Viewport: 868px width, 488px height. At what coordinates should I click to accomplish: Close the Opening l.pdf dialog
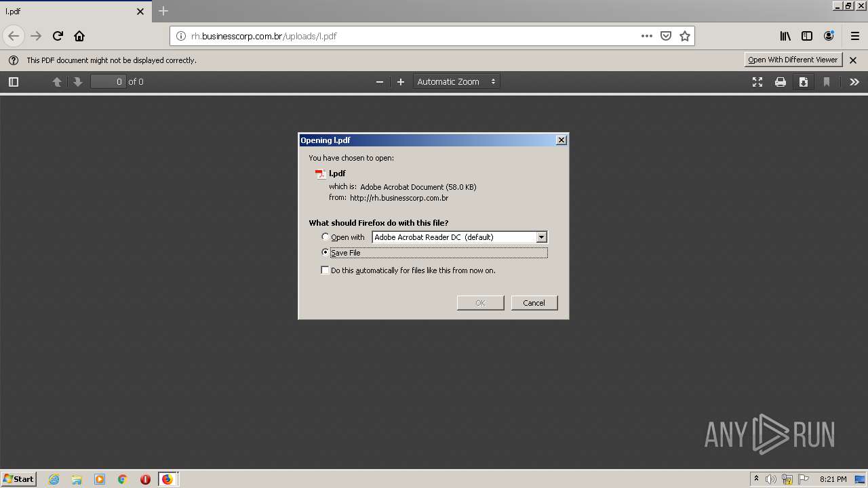tap(561, 140)
